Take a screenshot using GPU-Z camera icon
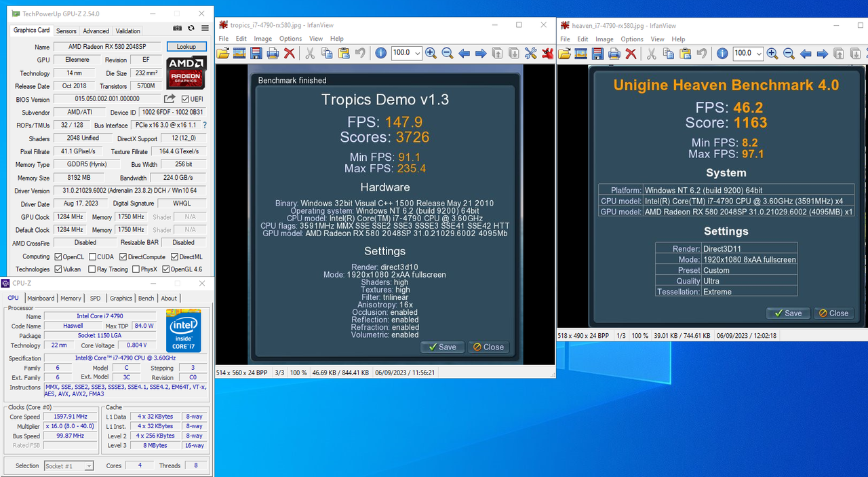Image resolution: width=868 pixels, height=477 pixels. (x=178, y=28)
